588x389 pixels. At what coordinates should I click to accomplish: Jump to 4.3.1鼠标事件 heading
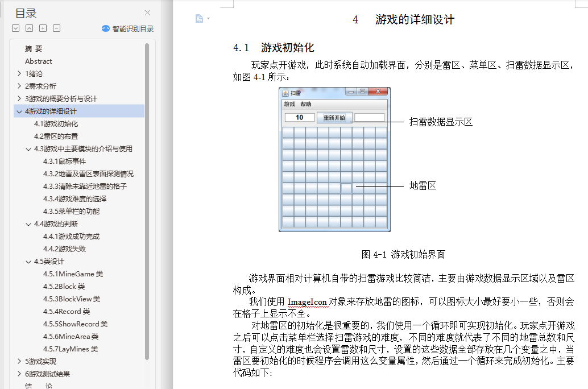coord(64,162)
